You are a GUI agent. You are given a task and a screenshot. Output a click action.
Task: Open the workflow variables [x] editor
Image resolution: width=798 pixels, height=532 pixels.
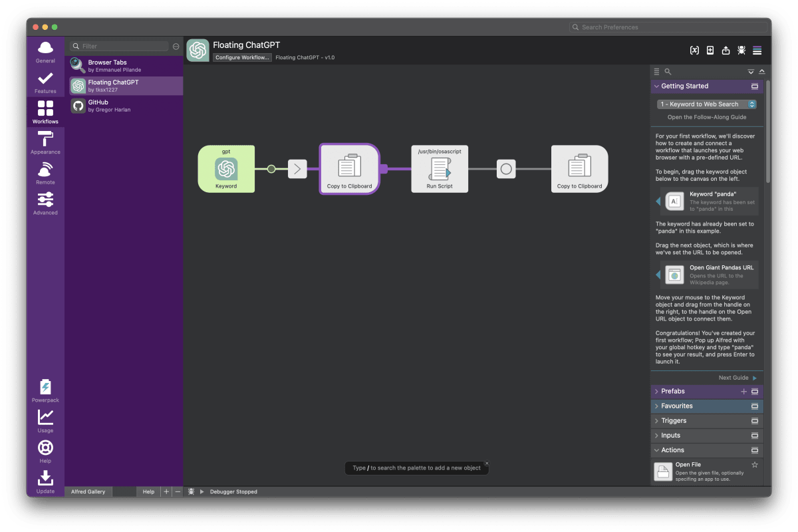[x=694, y=51]
